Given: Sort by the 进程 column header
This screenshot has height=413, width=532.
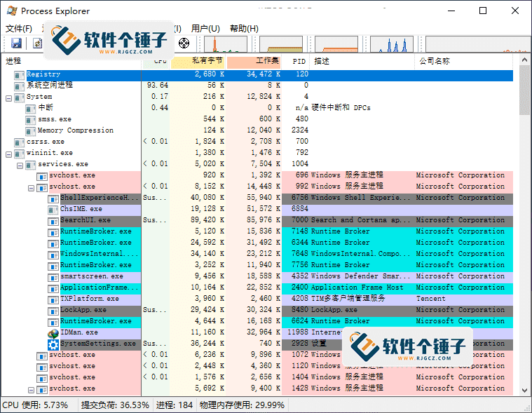Looking at the screenshot, I should pos(71,61).
